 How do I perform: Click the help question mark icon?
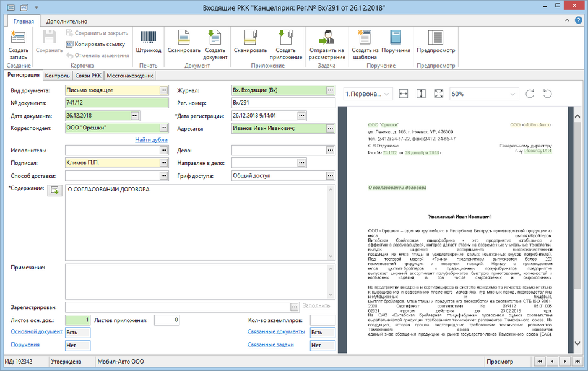(x=579, y=20)
